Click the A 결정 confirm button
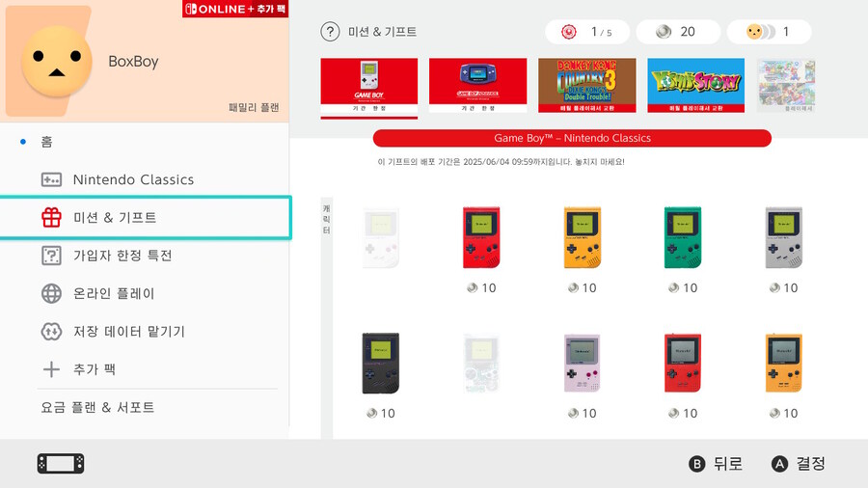The image size is (868, 488). point(799,464)
